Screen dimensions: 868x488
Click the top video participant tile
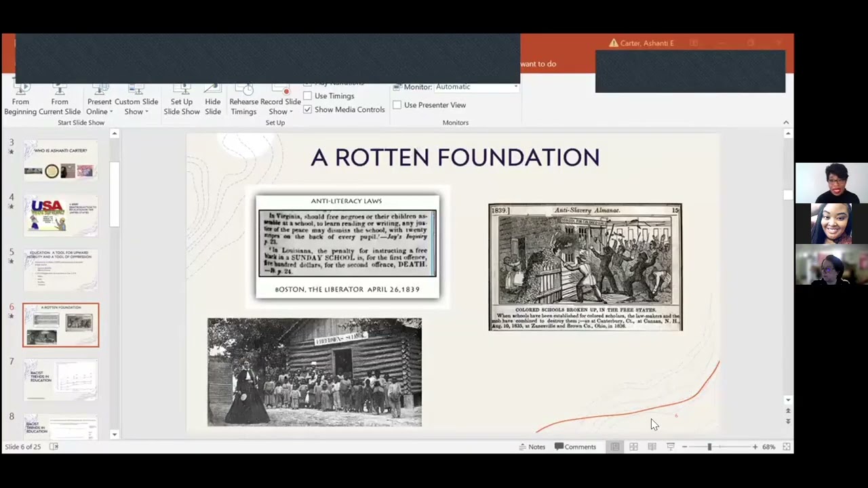click(x=831, y=183)
